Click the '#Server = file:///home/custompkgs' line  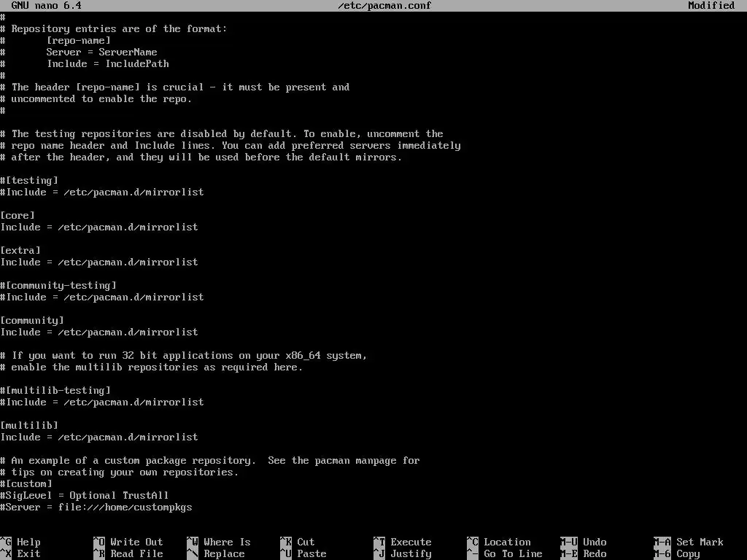[x=96, y=507]
